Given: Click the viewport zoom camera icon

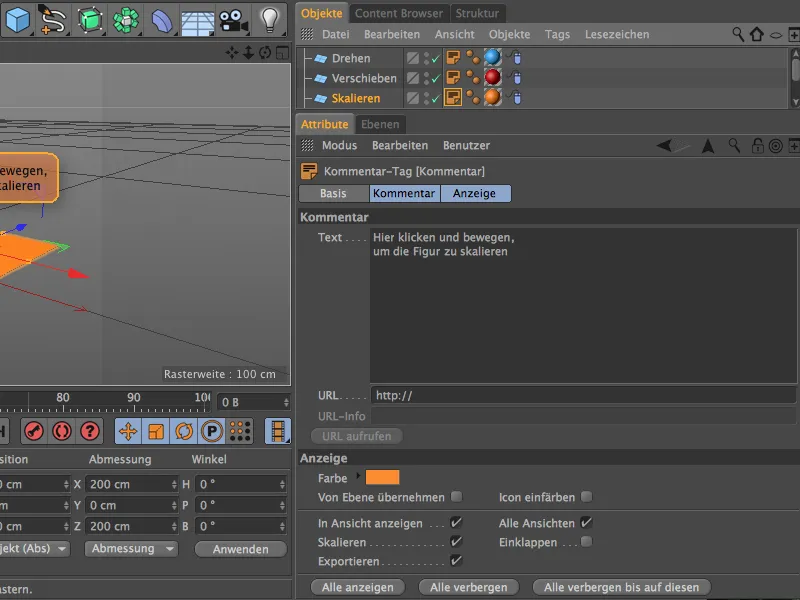Looking at the screenshot, I should pos(248,53).
